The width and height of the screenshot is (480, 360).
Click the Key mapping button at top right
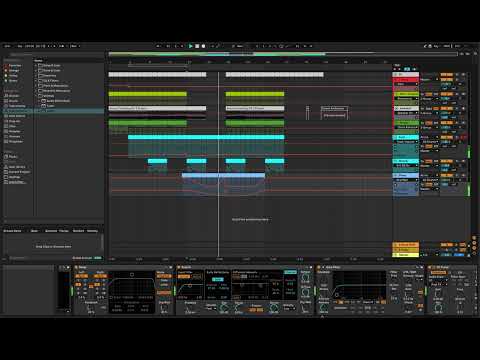coord(436,46)
